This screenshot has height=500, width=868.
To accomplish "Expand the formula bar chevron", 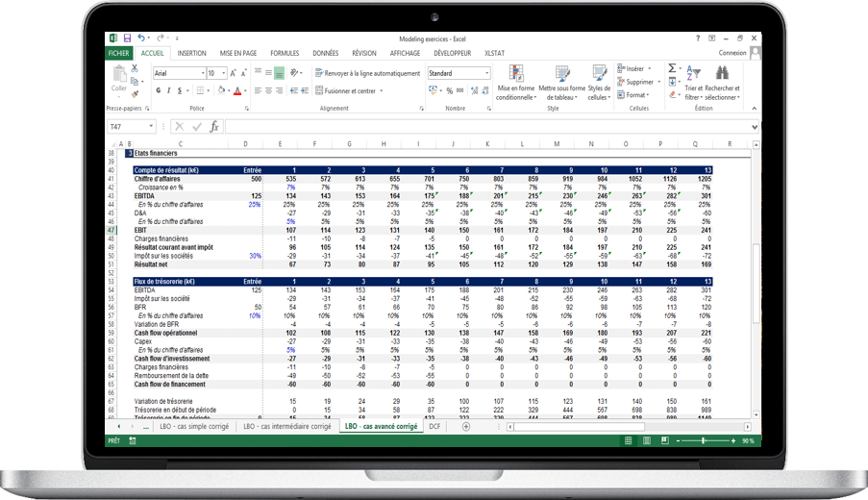I will (754, 127).
